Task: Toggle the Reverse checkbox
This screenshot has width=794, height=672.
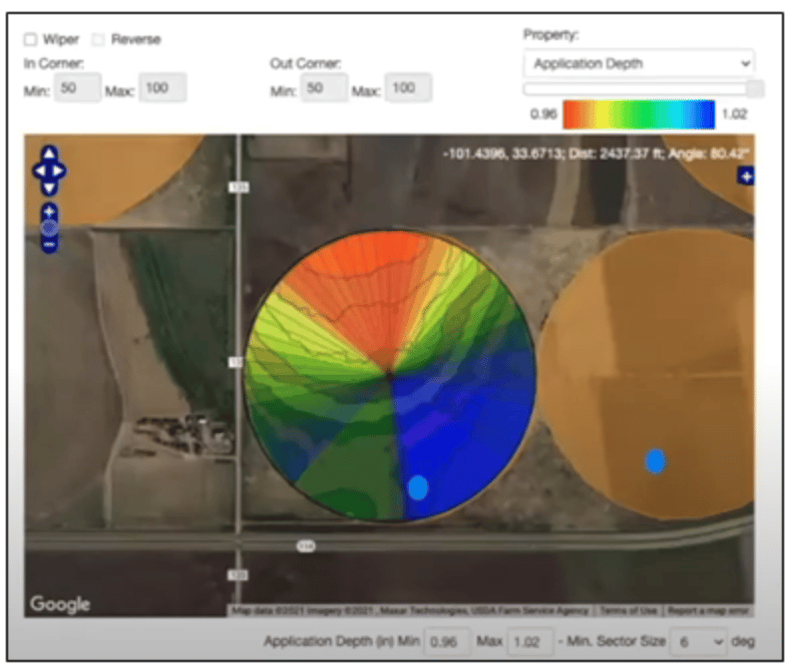Action: pos(98,40)
